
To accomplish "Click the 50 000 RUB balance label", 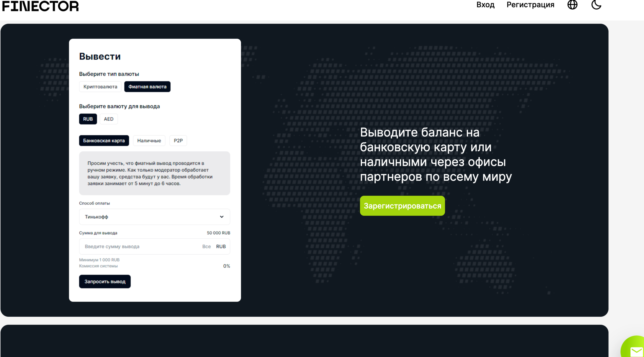I will pyautogui.click(x=218, y=233).
